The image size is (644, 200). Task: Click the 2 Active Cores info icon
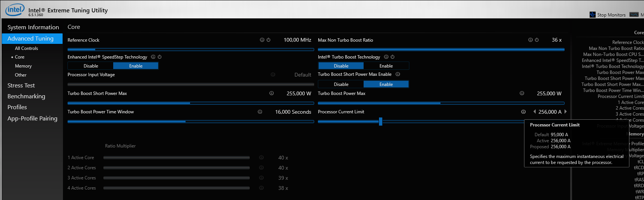pyautogui.click(x=261, y=168)
